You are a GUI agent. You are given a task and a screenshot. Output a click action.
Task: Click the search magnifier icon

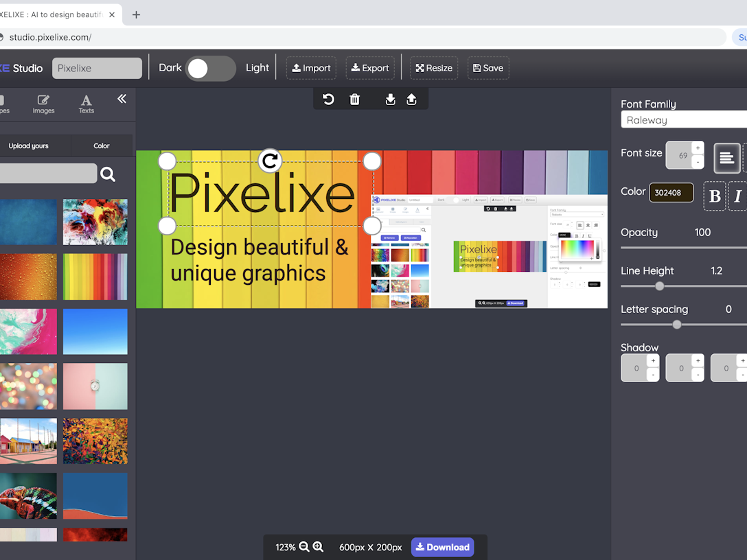[x=108, y=174]
